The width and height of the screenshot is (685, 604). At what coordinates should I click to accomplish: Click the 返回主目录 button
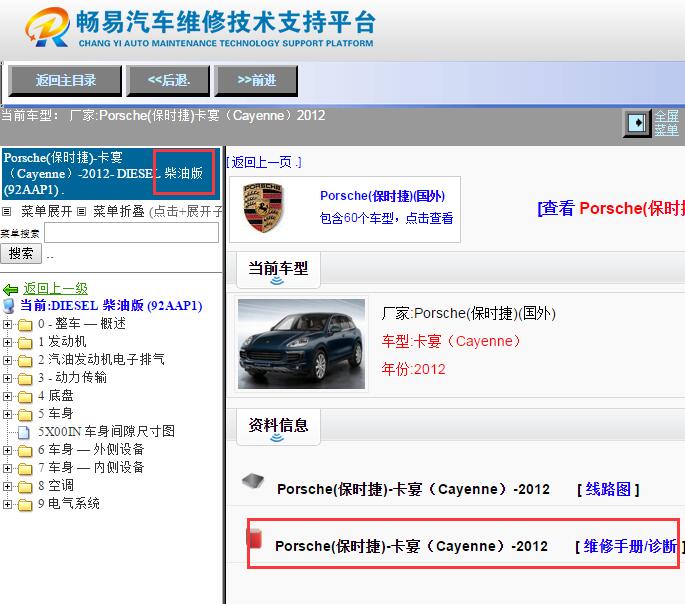pyautogui.click(x=65, y=81)
